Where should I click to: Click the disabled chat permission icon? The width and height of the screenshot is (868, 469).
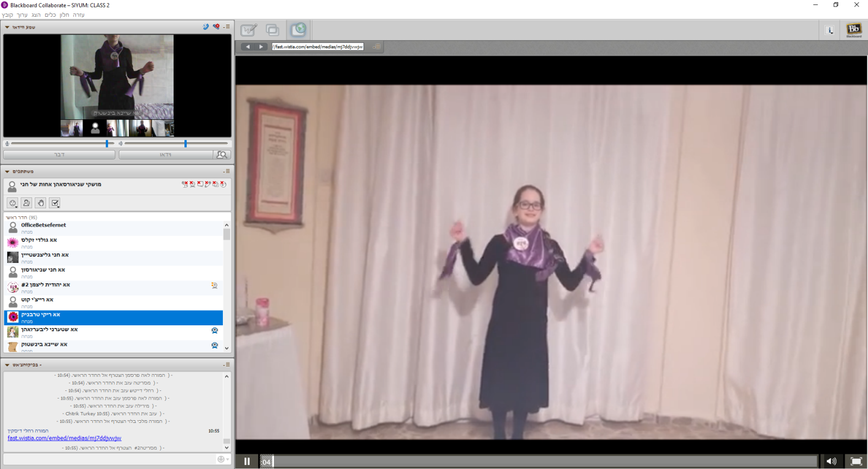pos(200,184)
